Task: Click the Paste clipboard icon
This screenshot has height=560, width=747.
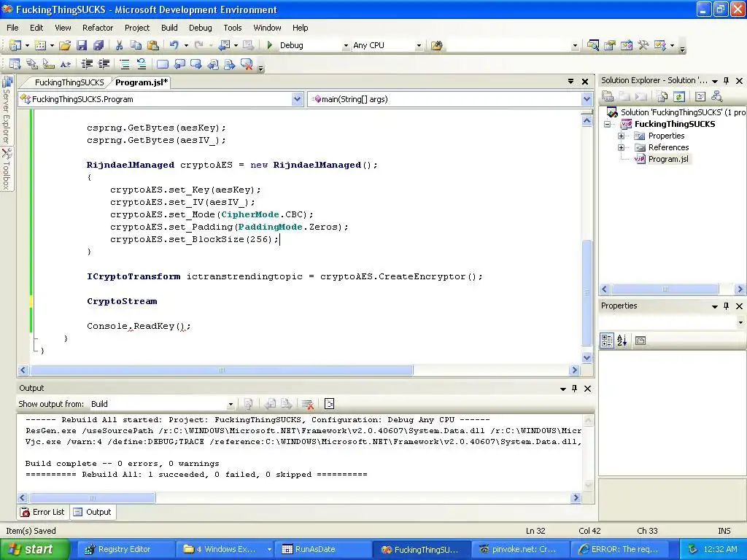Action: coord(153,45)
